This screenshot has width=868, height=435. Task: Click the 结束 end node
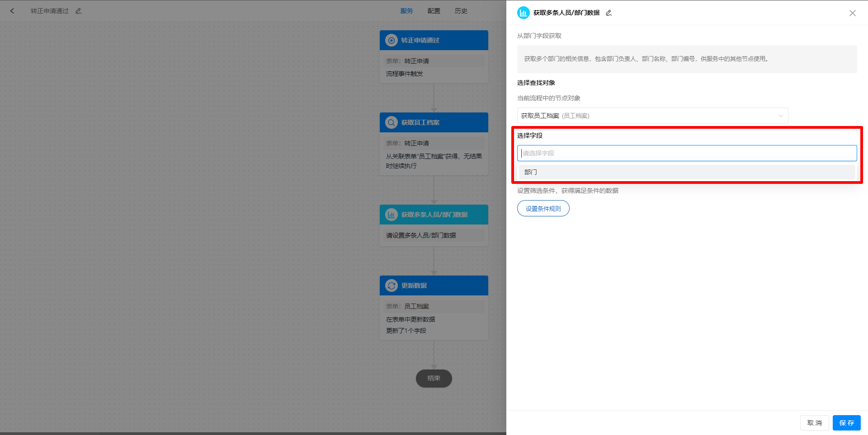[434, 379]
